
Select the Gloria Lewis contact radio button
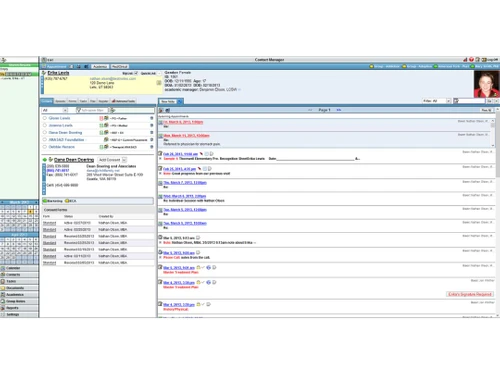pyautogui.click(x=45, y=118)
